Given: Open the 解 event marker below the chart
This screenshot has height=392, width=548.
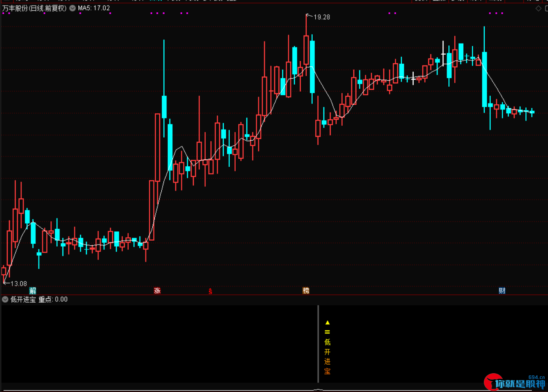Looking at the screenshot, I should [x=33, y=291].
